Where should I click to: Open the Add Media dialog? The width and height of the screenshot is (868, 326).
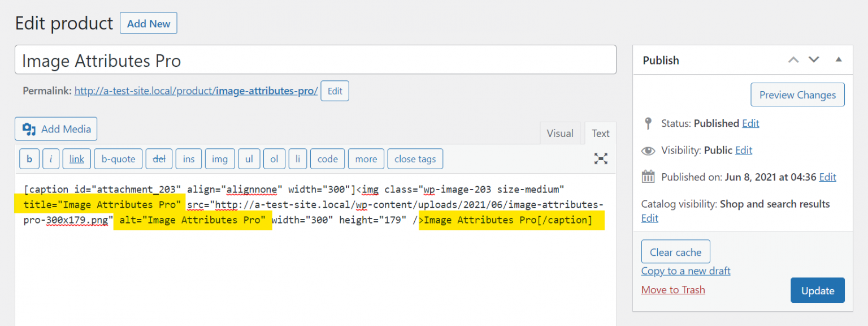pyautogui.click(x=55, y=128)
